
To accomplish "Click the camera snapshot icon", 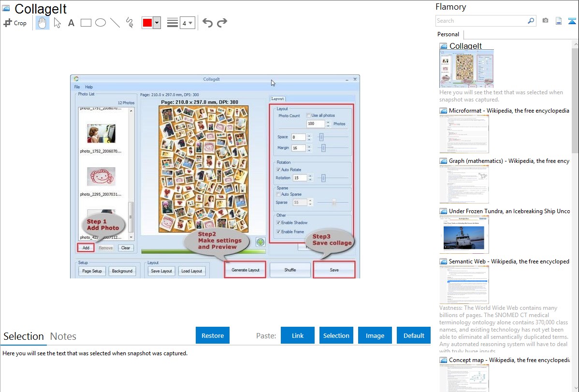I will point(545,21).
